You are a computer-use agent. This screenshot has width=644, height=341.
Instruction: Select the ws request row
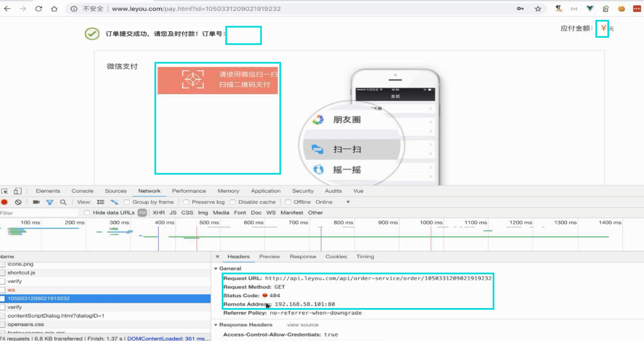point(105,290)
